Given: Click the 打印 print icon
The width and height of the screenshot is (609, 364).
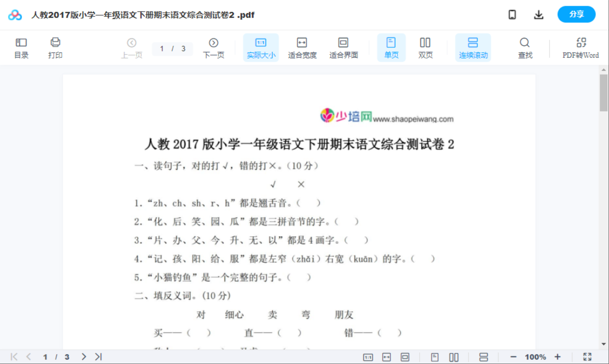Looking at the screenshot, I should [55, 47].
